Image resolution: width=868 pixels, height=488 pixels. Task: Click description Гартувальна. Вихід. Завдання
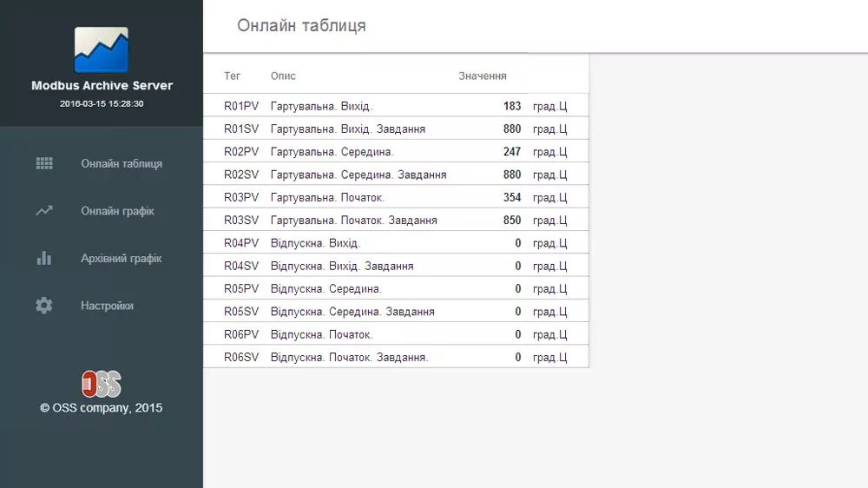(x=348, y=129)
